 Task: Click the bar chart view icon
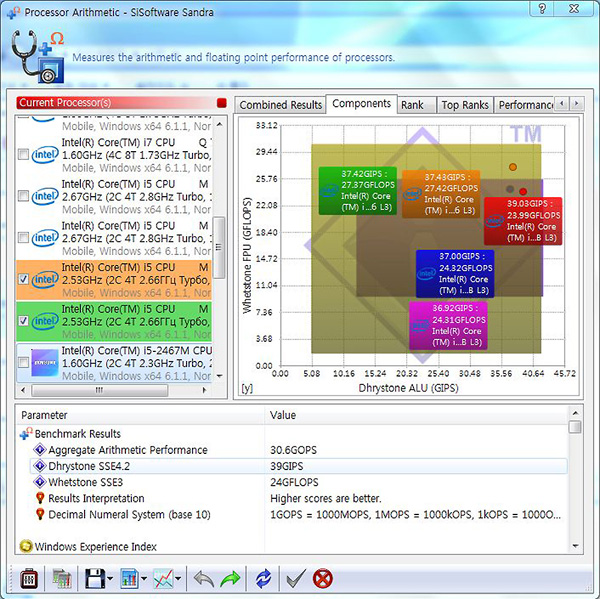[129, 578]
